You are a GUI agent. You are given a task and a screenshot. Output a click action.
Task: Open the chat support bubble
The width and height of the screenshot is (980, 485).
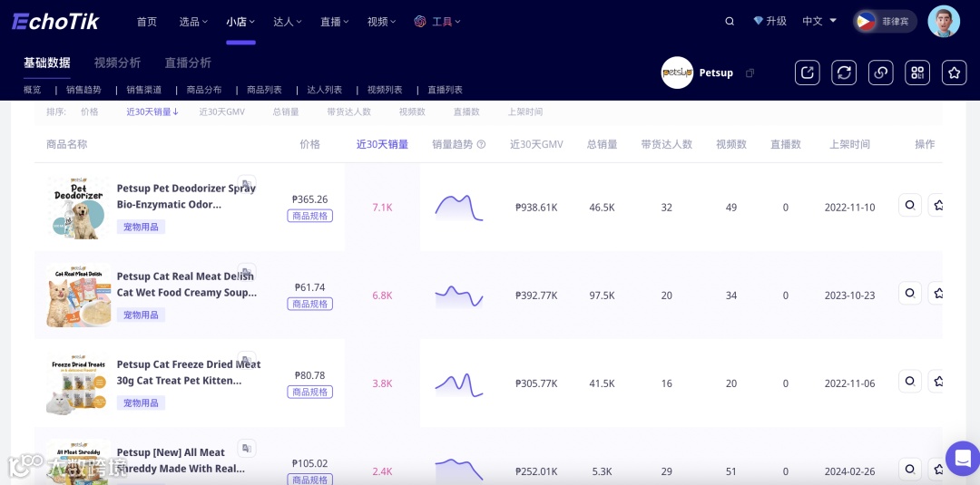pos(963,458)
